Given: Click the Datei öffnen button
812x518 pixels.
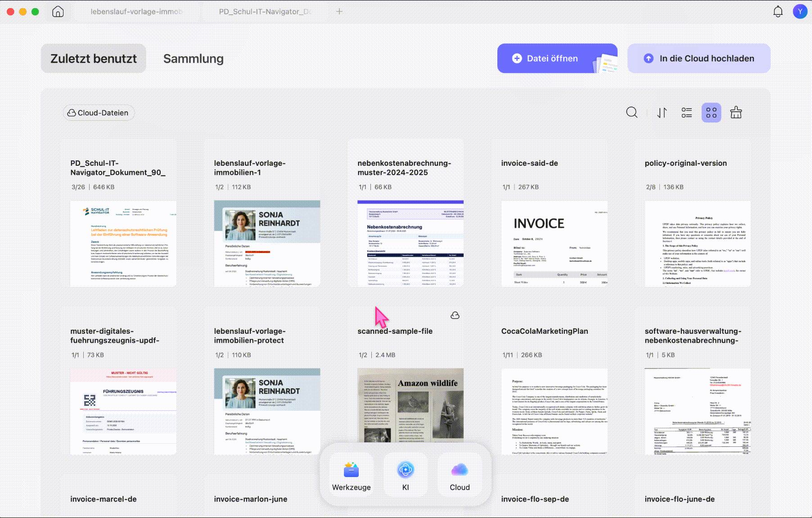Looking at the screenshot, I should click(x=557, y=59).
